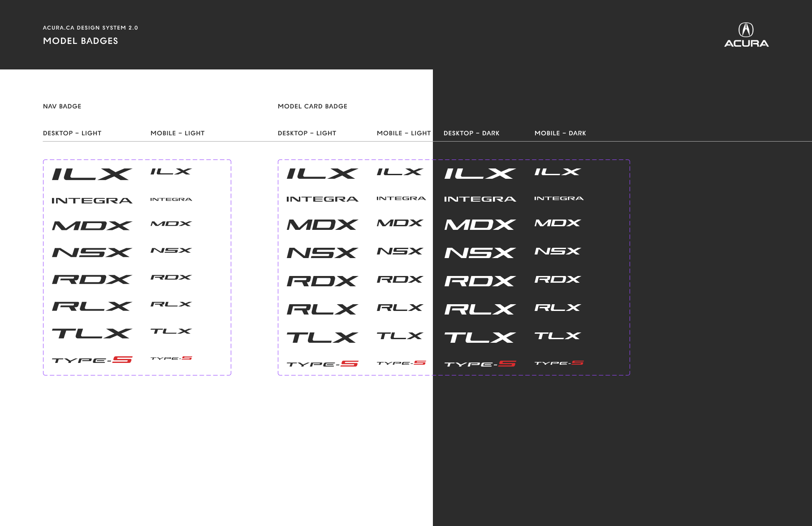
Task: Click the 'MOBILE – DARK' column label
Action: 560,133
